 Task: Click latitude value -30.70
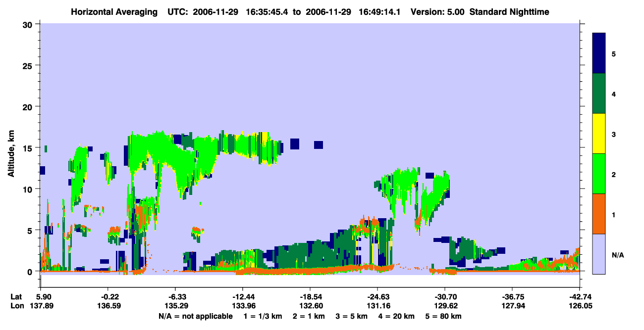pyautogui.click(x=445, y=296)
